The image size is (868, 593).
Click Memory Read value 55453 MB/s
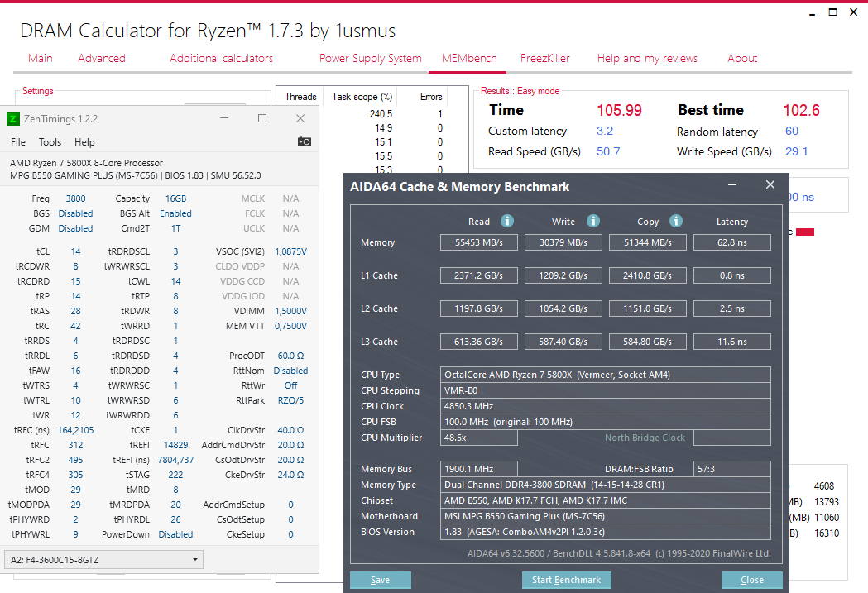tap(479, 242)
